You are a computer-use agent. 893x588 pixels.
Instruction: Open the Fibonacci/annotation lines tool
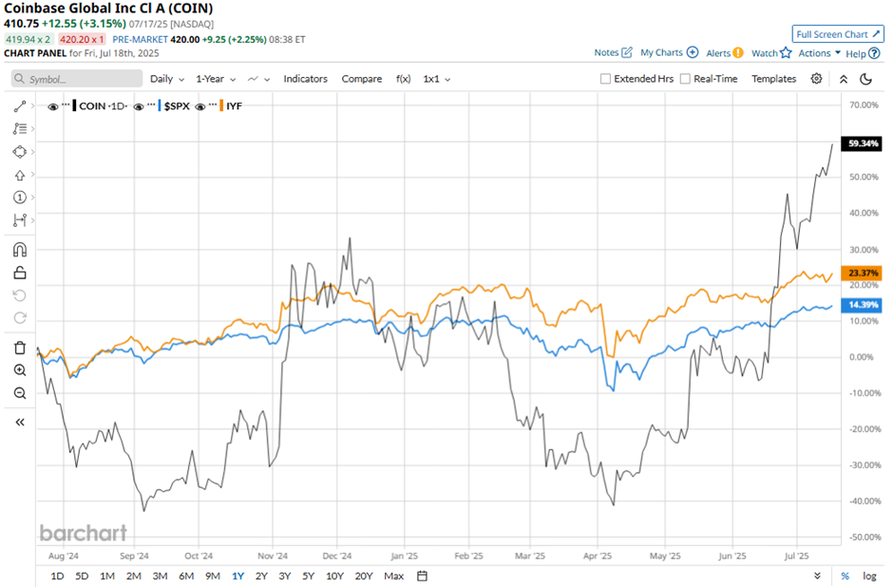click(x=19, y=128)
